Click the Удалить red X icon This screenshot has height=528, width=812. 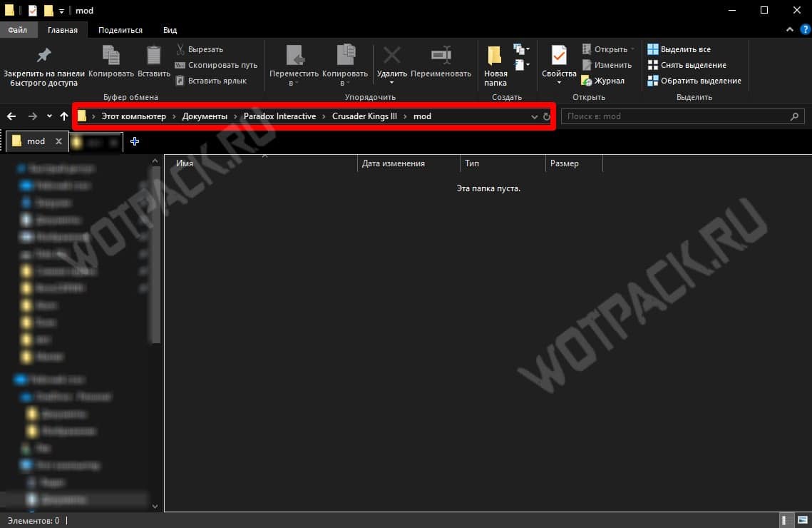coord(391,55)
